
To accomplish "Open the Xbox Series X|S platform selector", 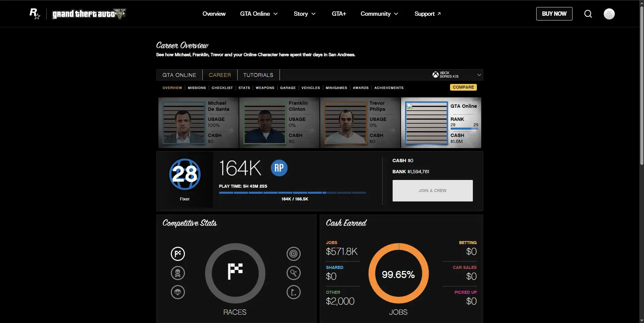I will (456, 75).
